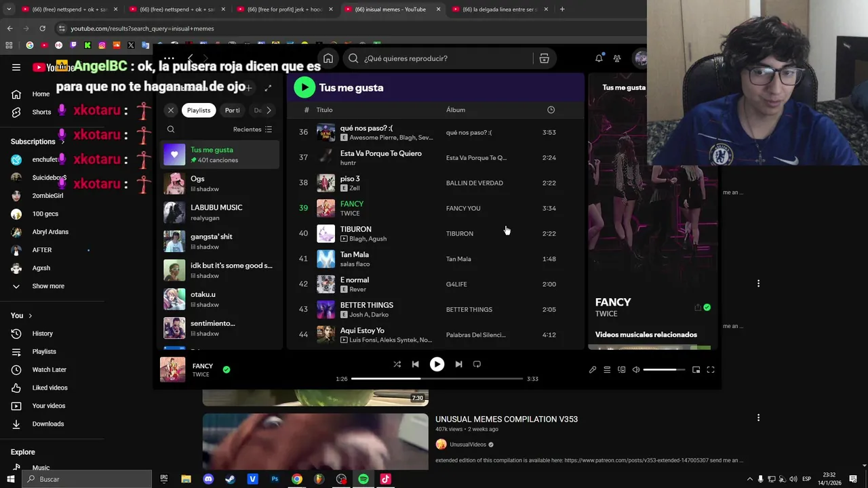The height and width of the screenshot is (488, 868).
Task: Open Discord from Windows taskbar
Action: pyautogui.click(x=208, y=479)
